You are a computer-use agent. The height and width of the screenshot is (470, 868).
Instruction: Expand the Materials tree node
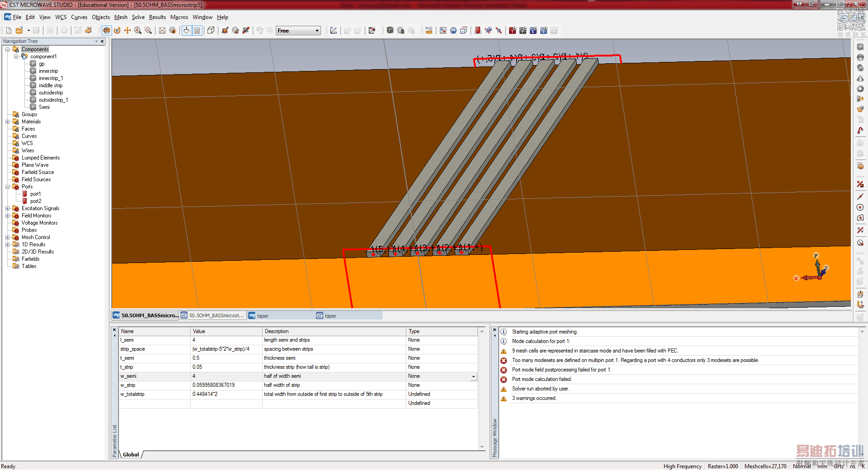(x=8, y=122)
